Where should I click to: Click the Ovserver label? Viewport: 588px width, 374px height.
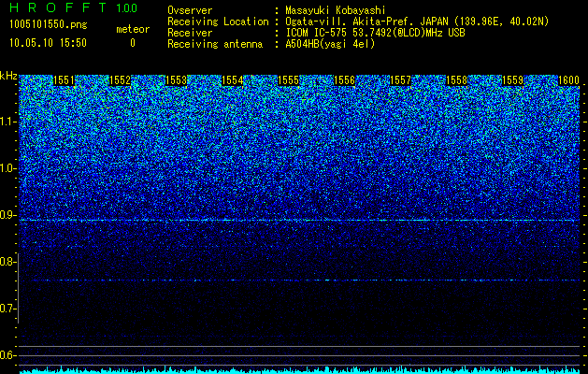(190, 10)
